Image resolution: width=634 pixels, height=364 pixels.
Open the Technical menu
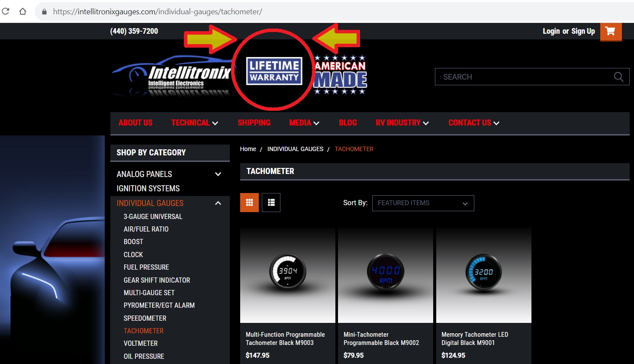click(x=194, y=123)
